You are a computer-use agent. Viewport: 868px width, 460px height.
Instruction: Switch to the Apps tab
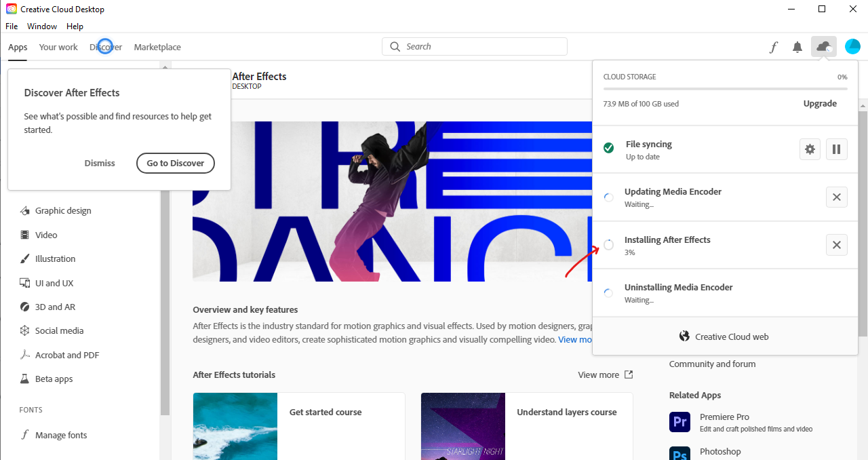click(x=18, y=47)
